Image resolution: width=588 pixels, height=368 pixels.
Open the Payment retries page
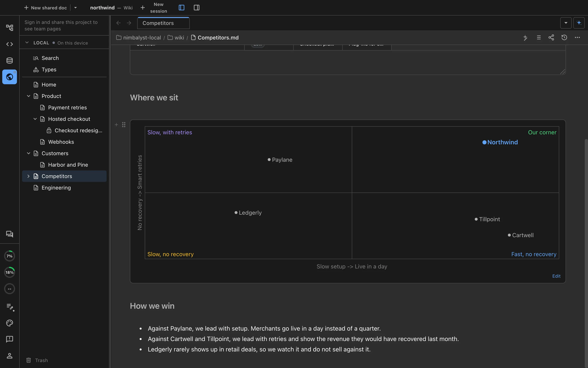point(64,108)
